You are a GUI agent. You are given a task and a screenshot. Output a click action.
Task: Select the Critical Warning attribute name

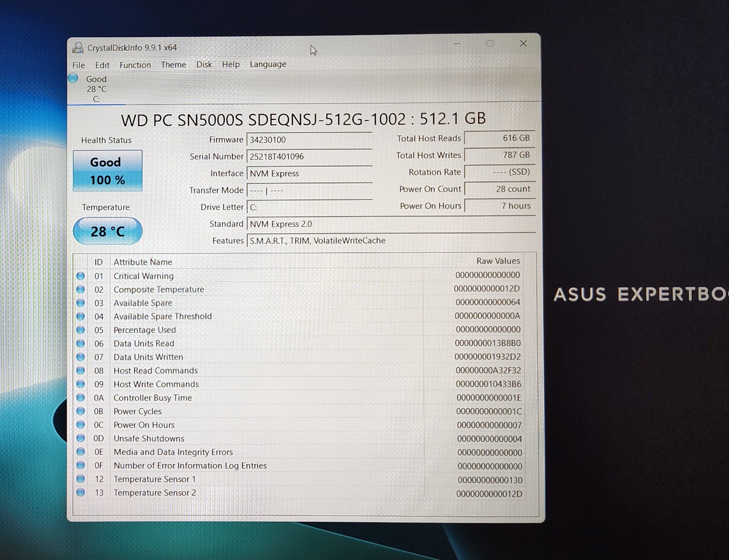(x=144, y=276)
